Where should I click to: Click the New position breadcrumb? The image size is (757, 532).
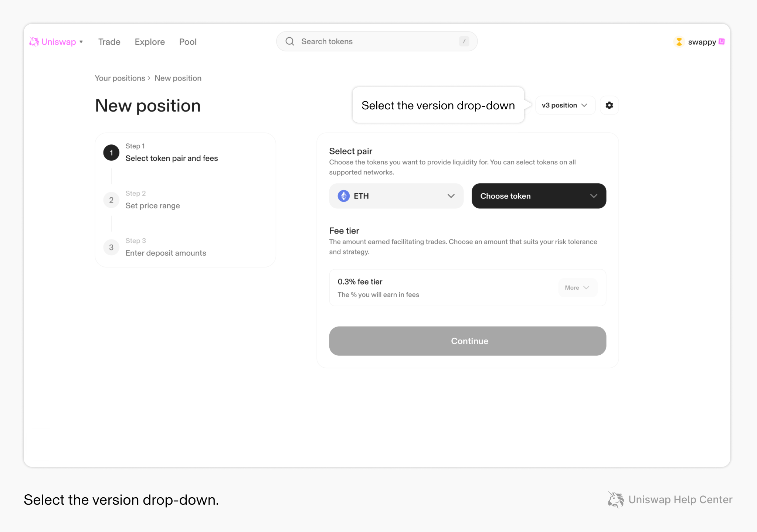(x=178, y=78)
